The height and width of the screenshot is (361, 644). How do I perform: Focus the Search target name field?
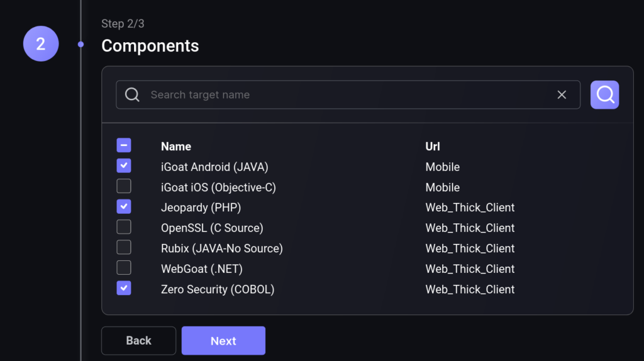tap(348, 95)
